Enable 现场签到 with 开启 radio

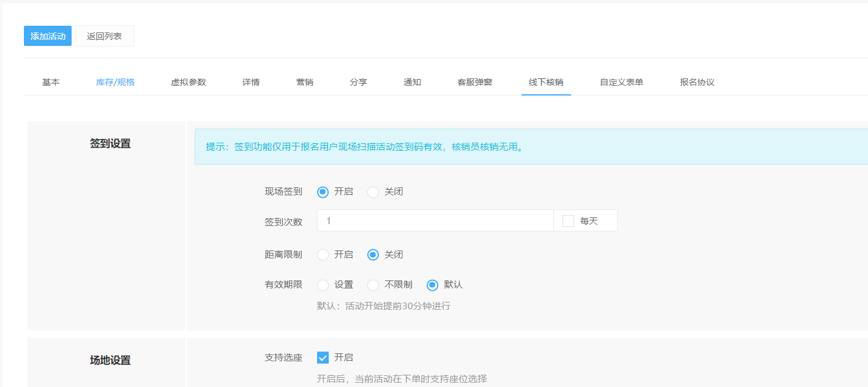323,192
